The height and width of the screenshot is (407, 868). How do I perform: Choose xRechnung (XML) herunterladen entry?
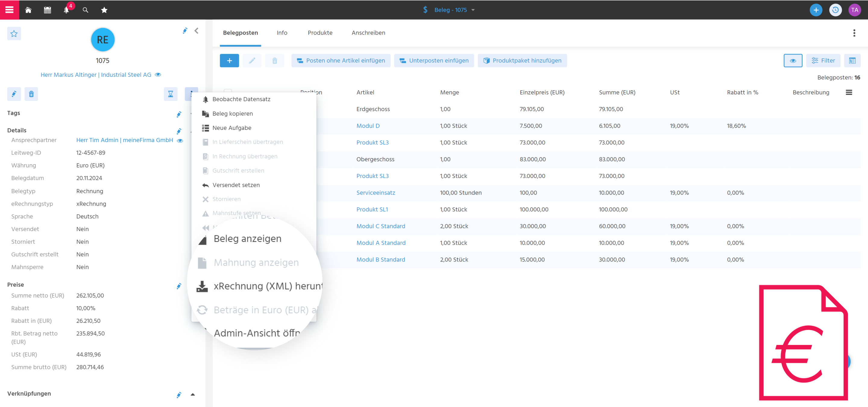point(259,286)
